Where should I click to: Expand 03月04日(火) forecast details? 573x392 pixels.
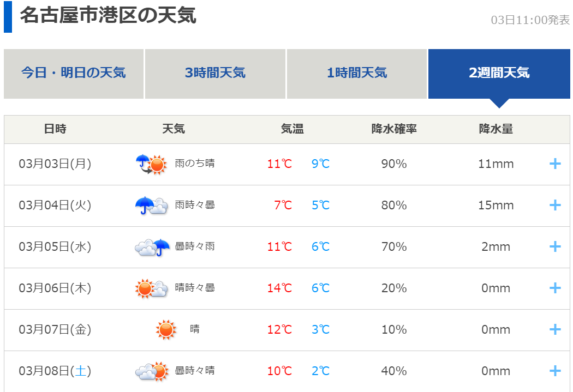click(x=555, y=205)
